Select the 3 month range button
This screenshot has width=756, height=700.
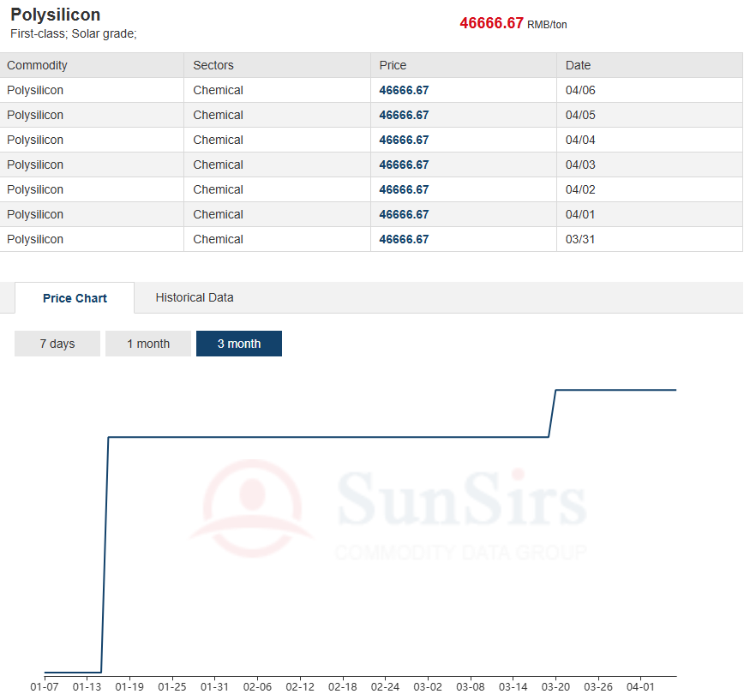[239, 344]
